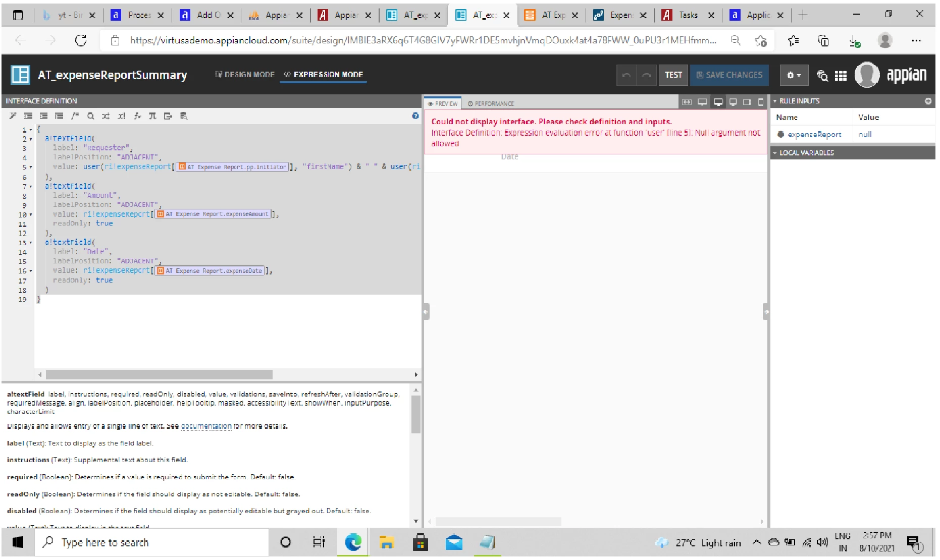Click the pi constant icon
Screen dimensions: 940x560
coord(152,116)
